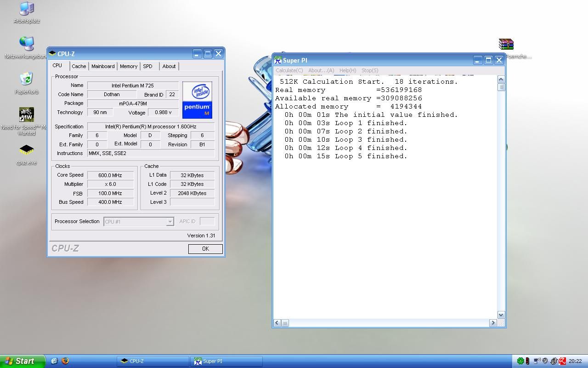The width and height of the screenshot is (588, 368).
Task: Click the Super PI vertical scrollbar thumb
Action: point(501,87)
